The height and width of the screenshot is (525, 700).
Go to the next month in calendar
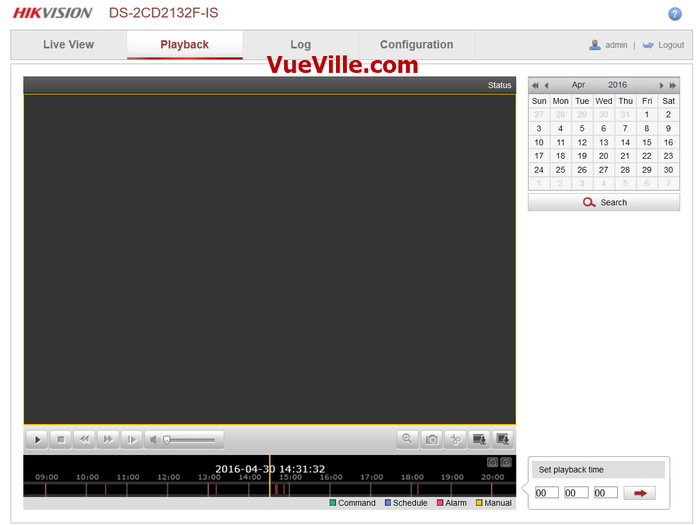pyautogui.click(x=661, y=86)
